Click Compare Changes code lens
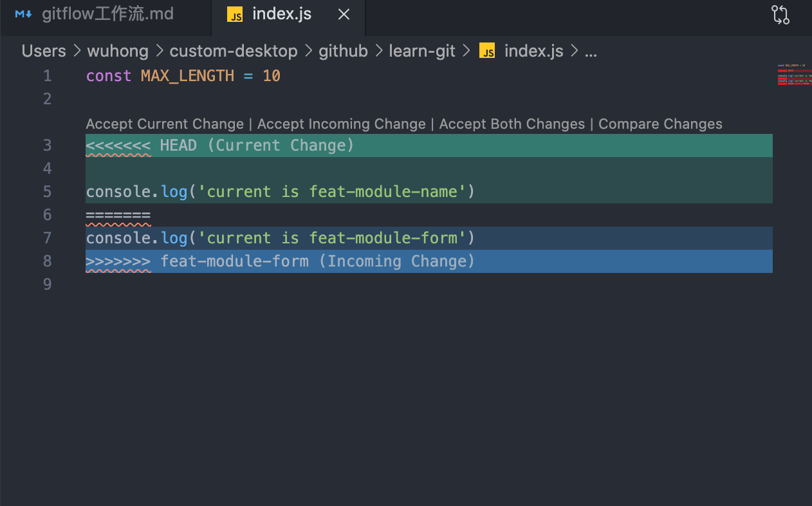The image size is (812, 506). [660, 124]
